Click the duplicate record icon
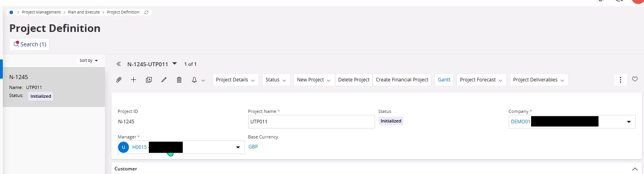 pyautogui.click(x=149, y=80)
